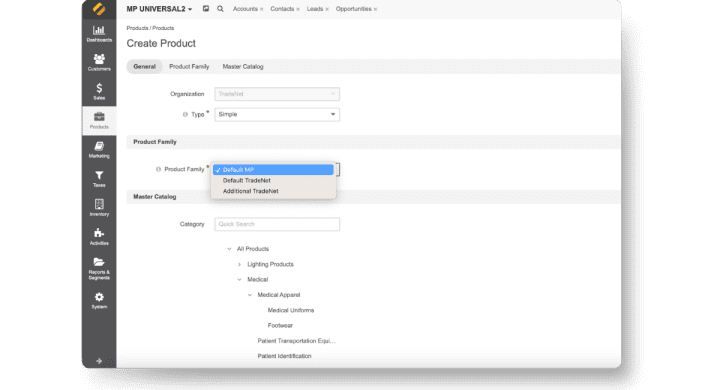Select the Medical category label

[x=258, y=280]
